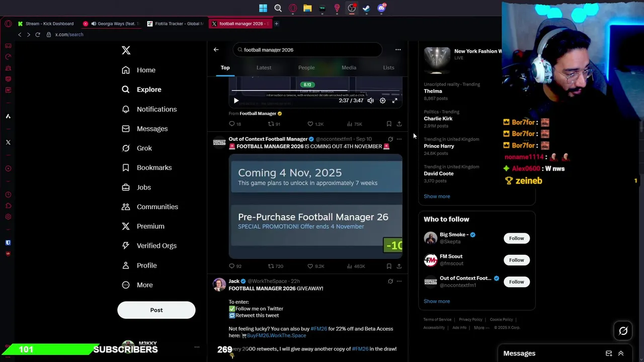The height and width of the screenshot is (362, 644).
Task: Switch to the Latest results tab
Action: (264, 67)
